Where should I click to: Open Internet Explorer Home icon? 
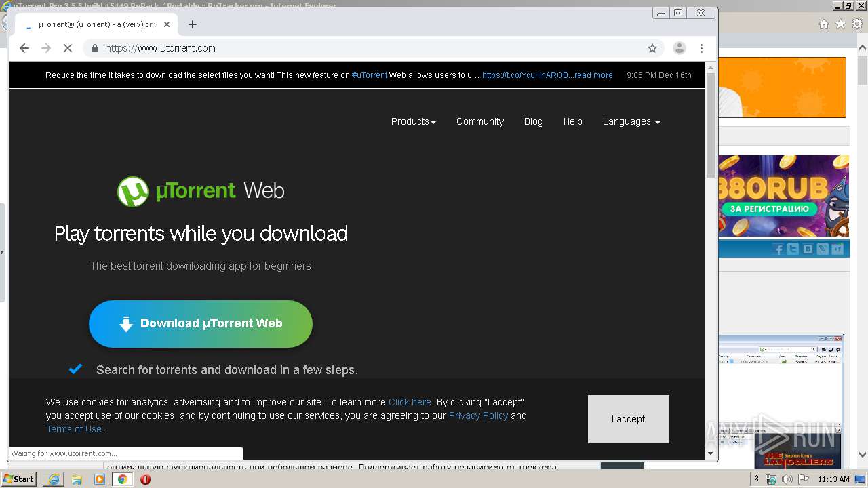(x=823, y=24)
